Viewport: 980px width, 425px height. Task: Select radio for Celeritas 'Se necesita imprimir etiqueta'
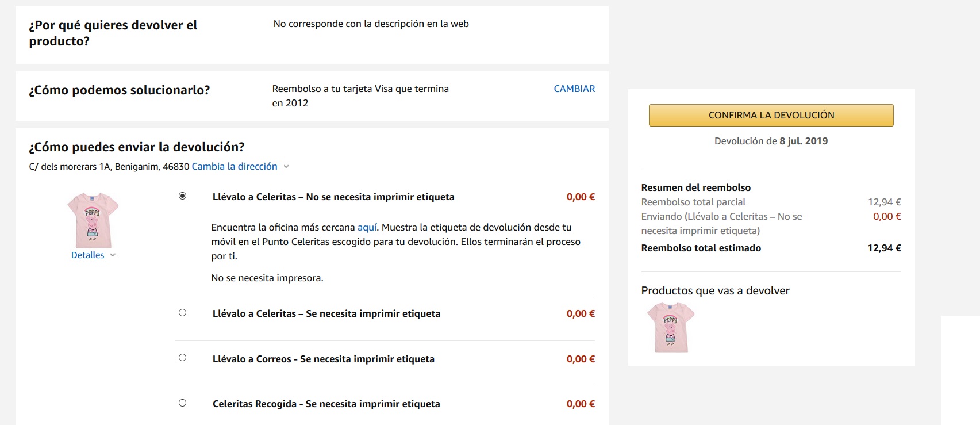tap(182, 313)
